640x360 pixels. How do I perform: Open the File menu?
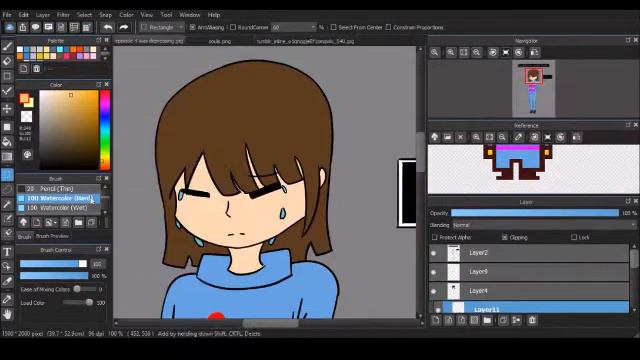7,15
